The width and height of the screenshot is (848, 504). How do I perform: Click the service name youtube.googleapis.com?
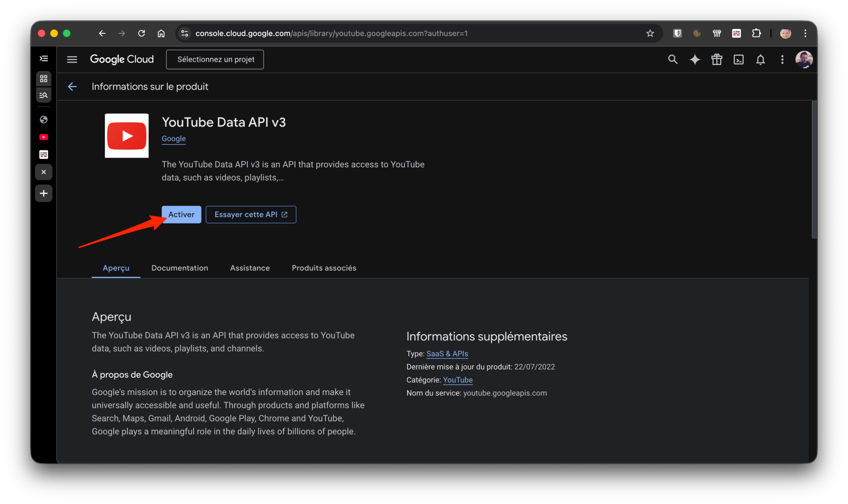click(x=505, y=393)
